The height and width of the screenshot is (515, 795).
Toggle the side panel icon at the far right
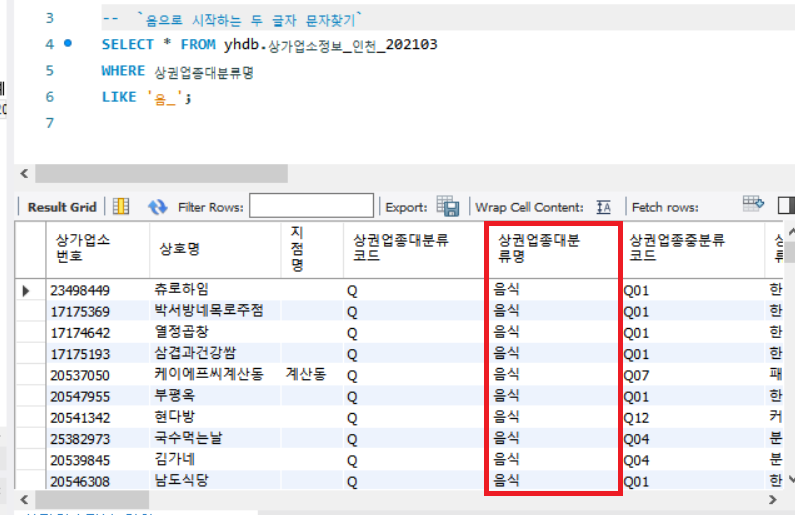point(785,205)
